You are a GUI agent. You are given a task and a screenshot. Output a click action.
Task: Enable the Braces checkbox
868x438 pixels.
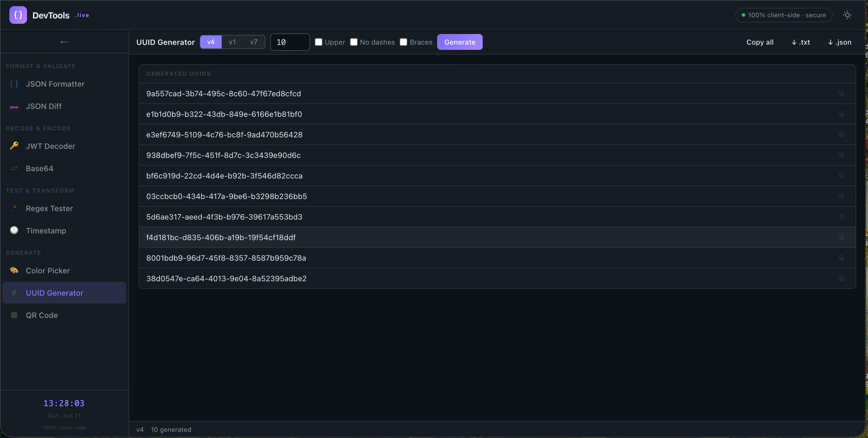[403, 42]
